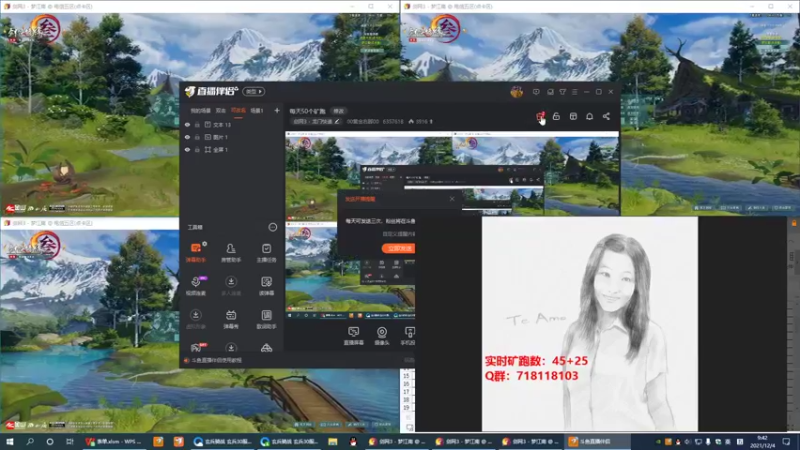
Task: Open the 弹幕助手 tool in the toolbox
Action: pyautogui.click(x=195, y=252)
